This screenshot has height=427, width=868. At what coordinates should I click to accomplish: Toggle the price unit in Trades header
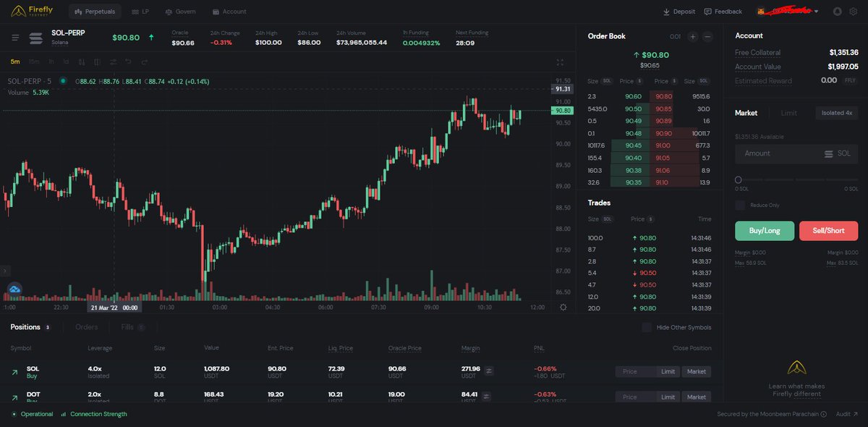650,219
